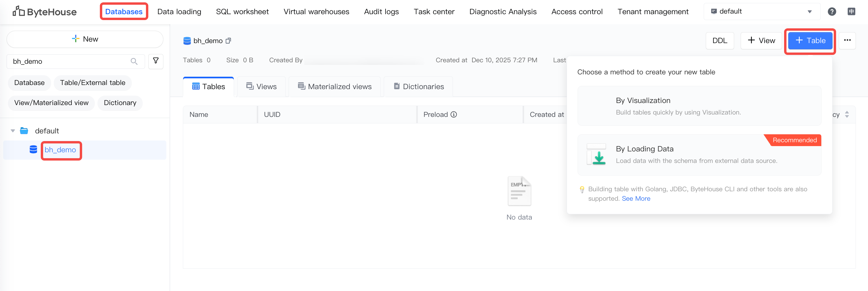Toggle the Table/External table filter chip
The image size is (868, 291).
tap(92, 83)
